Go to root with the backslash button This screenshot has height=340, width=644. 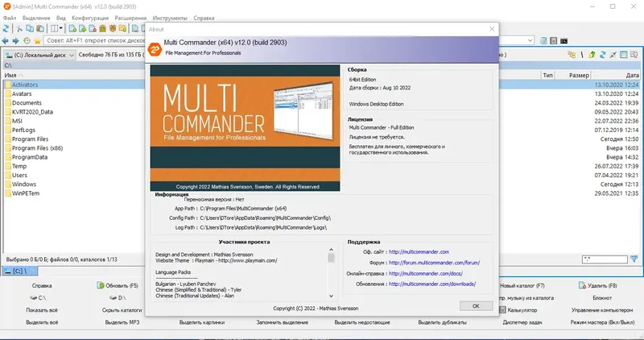click(581, 55)
